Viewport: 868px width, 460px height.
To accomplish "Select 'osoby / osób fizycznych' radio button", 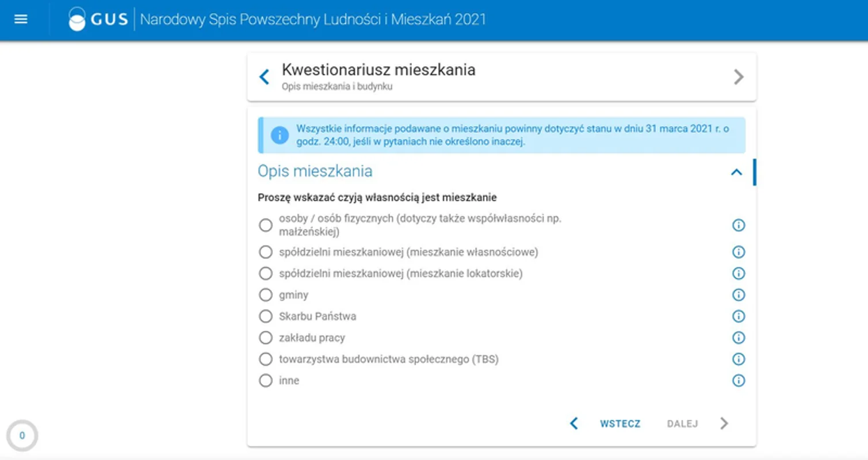I will click(x=265, y=225).
